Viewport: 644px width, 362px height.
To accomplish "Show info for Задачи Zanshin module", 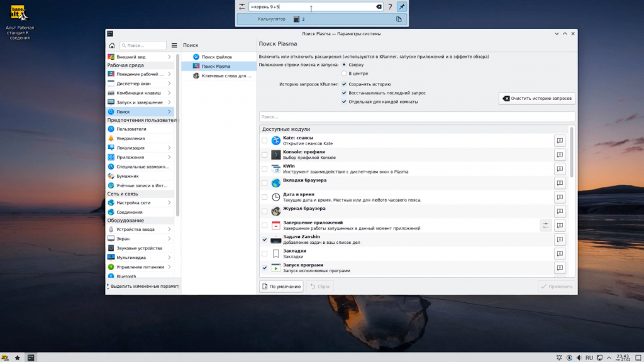I will (x=560, y=239).
